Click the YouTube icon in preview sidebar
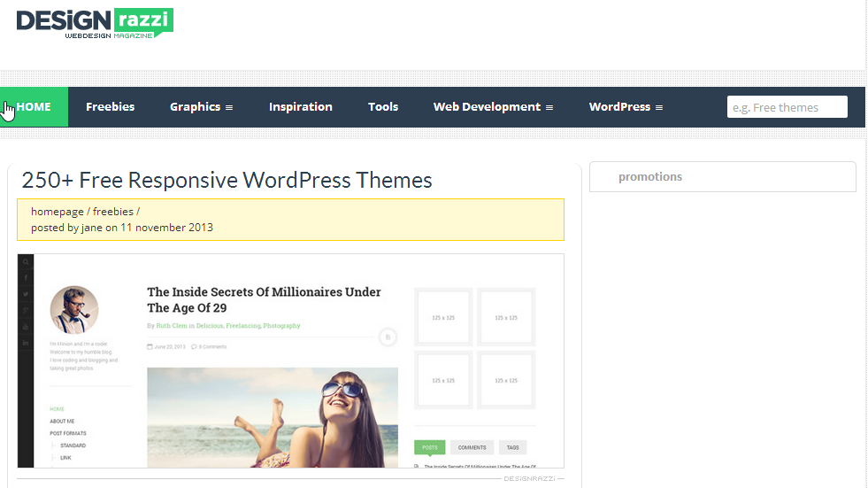Screen dimensions: 868x488 point(26,326)
